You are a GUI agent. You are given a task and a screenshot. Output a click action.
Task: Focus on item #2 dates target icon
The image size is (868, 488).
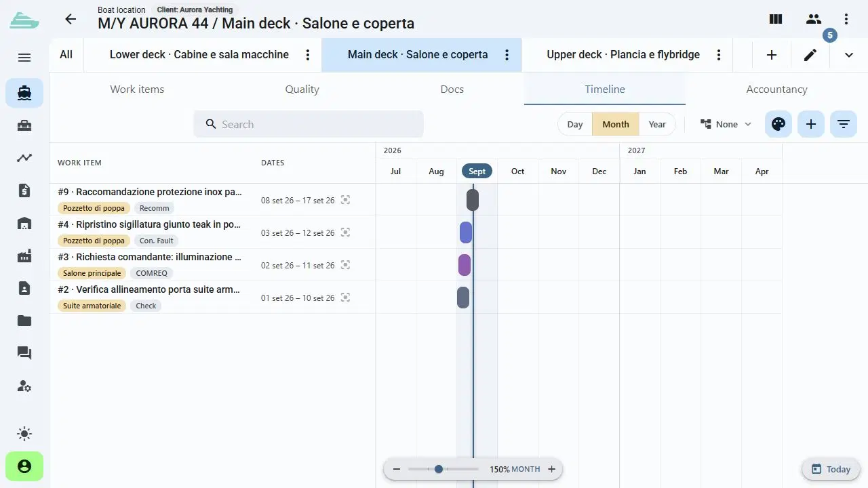(x=345, y=298)
